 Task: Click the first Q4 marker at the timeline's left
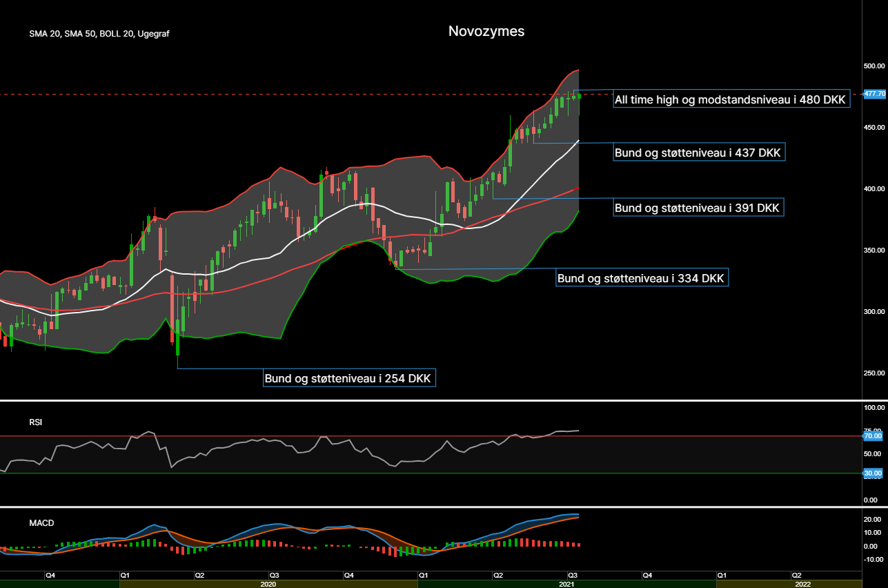point(50,575)
